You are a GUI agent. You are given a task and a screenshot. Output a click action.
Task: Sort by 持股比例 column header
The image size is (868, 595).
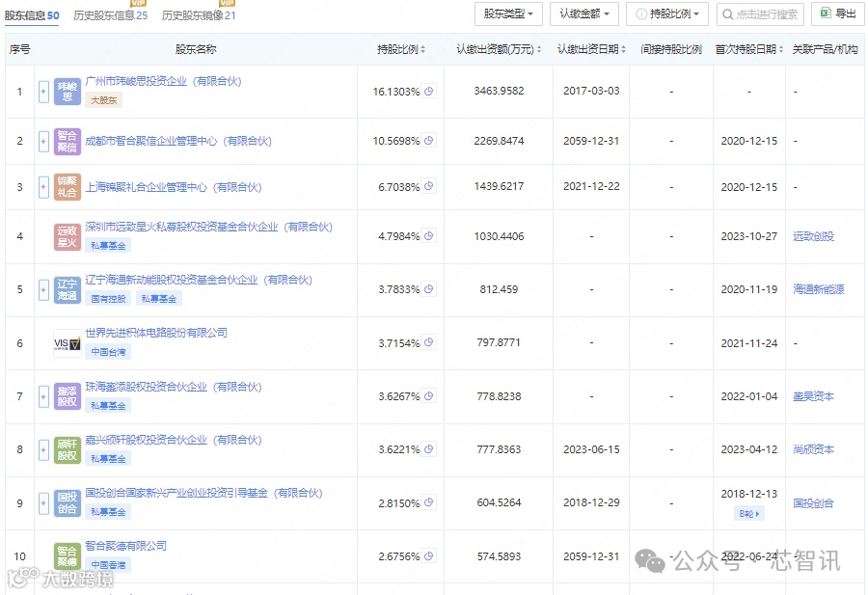click(401, 49)
